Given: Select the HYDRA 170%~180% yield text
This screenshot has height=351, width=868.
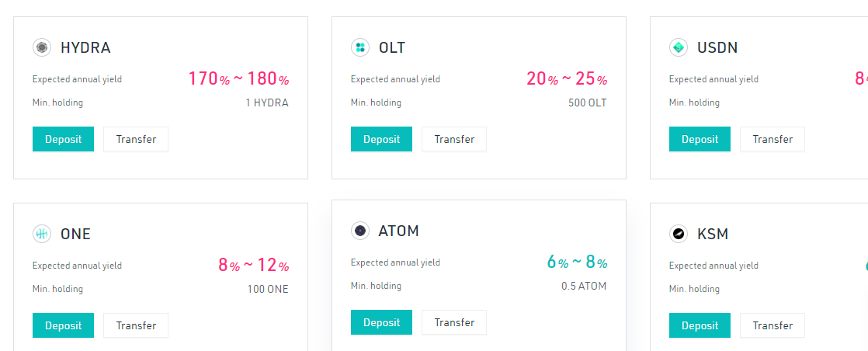Looking at the screenshot, I should click(x=238, y=78).
